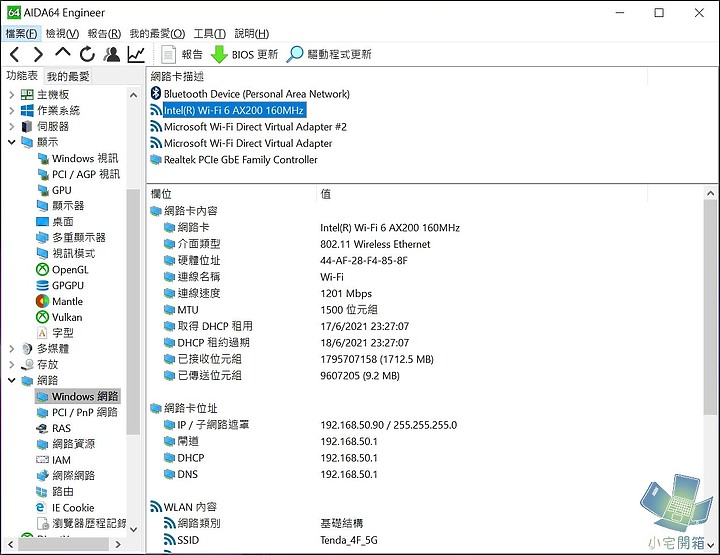The image size is (720, 555).
Task: Open the 報告(R) menu
Action: [x=104, y=34]
